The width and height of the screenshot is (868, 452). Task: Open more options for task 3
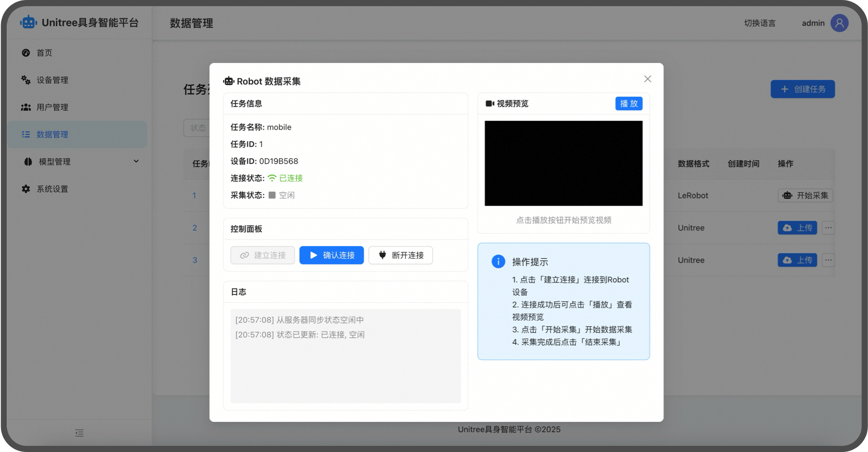[828, 260]
